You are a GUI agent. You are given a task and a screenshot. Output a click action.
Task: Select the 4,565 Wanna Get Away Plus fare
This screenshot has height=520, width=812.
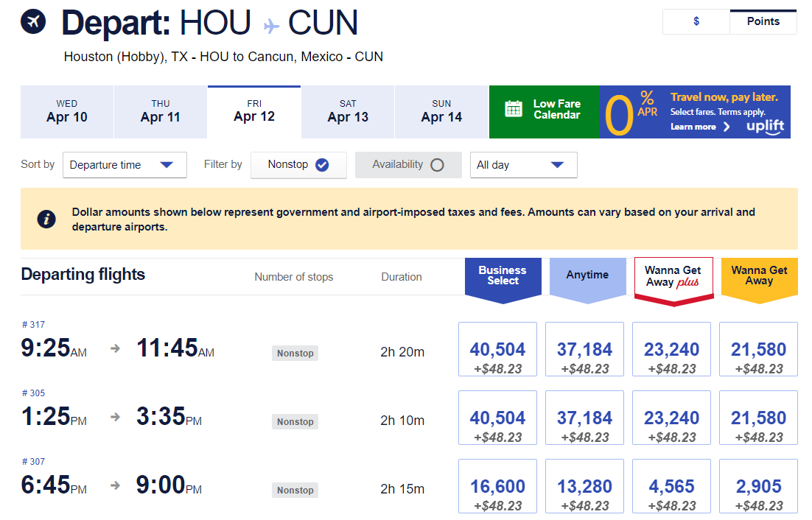tap(671, 485)
